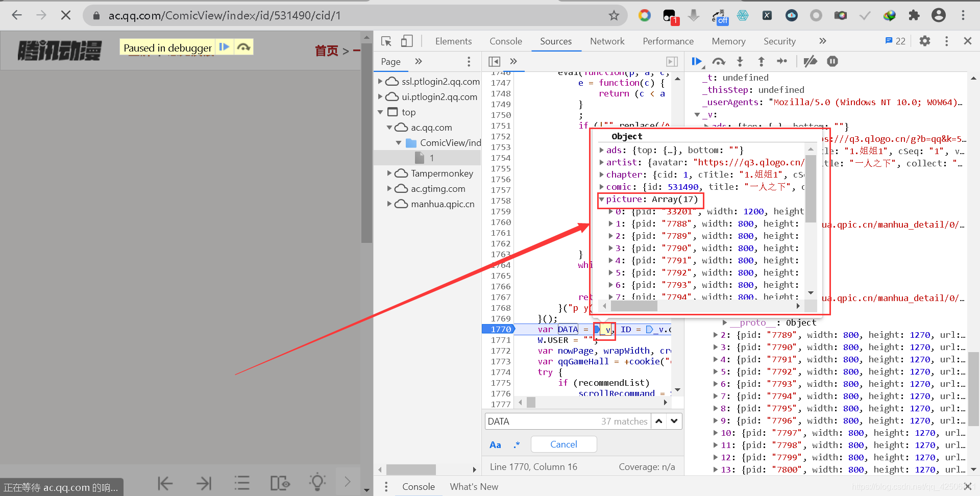This screenshot has width=980, height=496.
Task: Step over next function call
Action: [719, 62]
